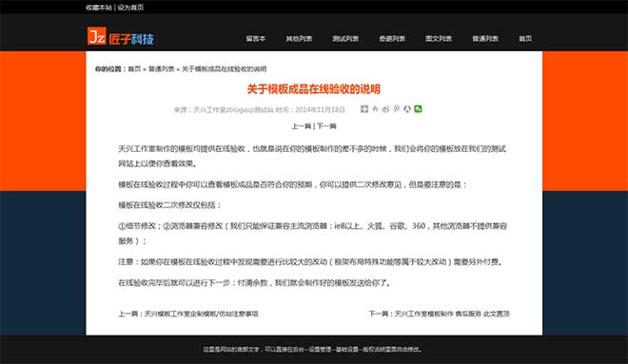Click 普通列表 in the breadcrumb trail
Viewport: 628px width, 364px height.
(162, 68)
